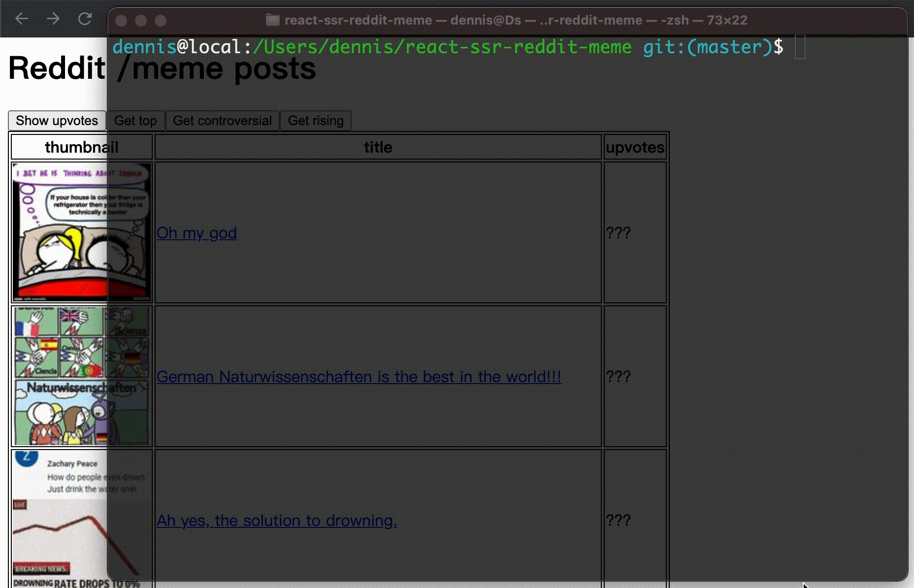Click the terminal prompt cursor

pyautogui.click(x=800, y=47)
